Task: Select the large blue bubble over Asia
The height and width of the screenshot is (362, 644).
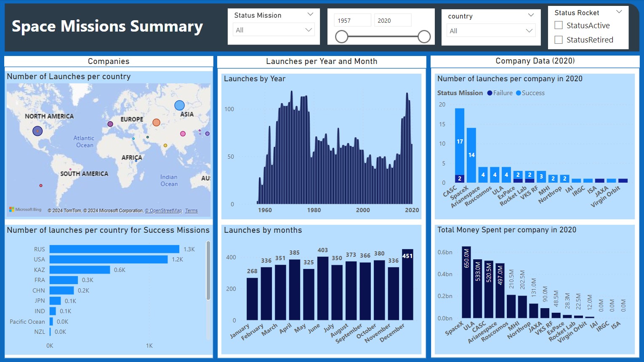Action: (x=179, y=105)
